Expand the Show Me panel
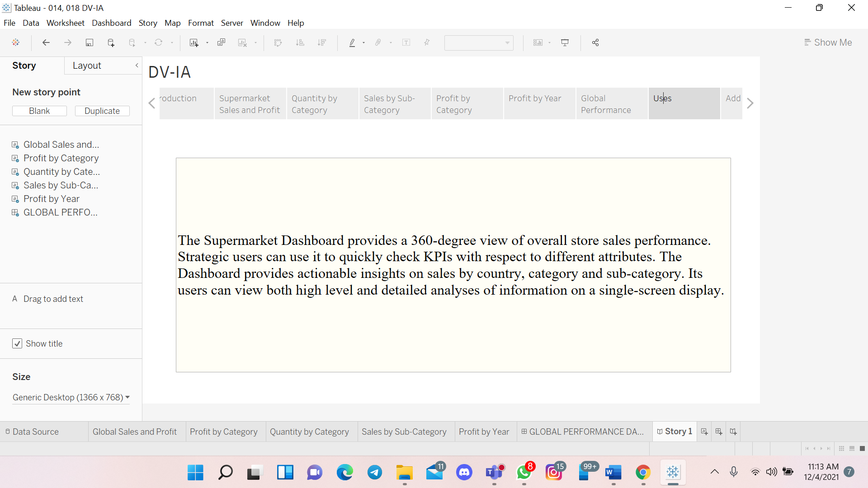Image resolution: width=868 pixels, height=488 pixels. (x=828, y=42)
